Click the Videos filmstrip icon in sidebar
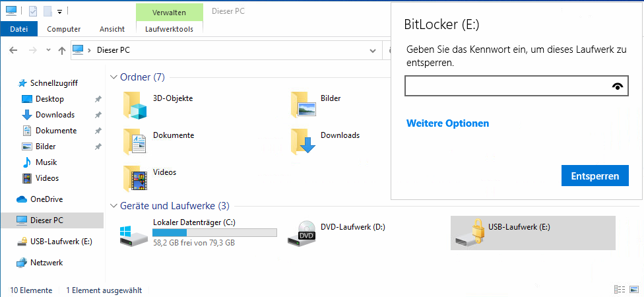This screenshot has width=644, height=297. pyautogui.click(x=26, y=178)
